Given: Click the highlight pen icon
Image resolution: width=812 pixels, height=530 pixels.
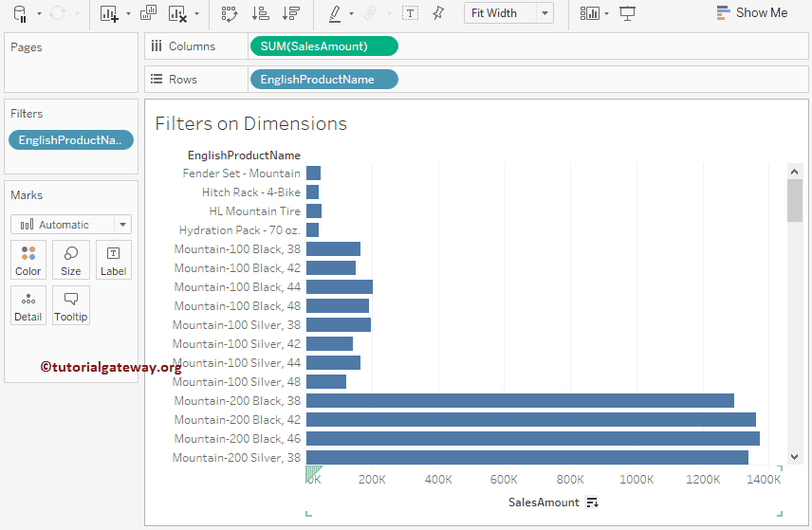Looking at the screenshot, I should (x=334, y=13).
